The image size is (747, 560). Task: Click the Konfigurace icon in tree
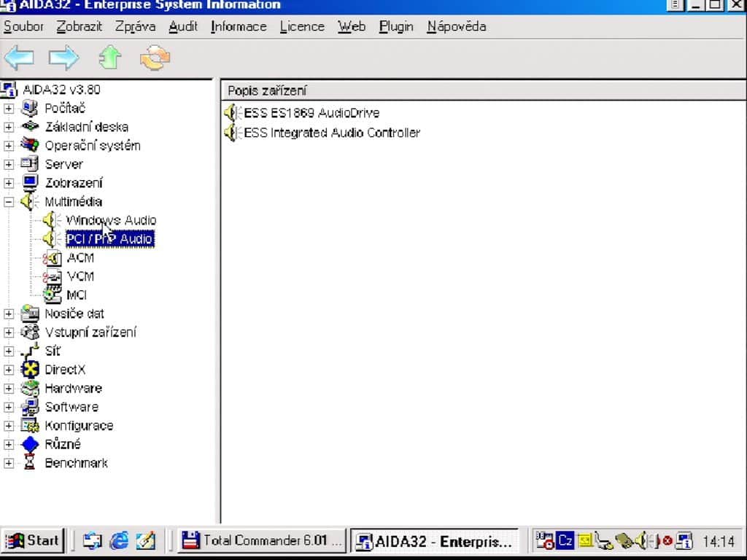pos(29,425)
